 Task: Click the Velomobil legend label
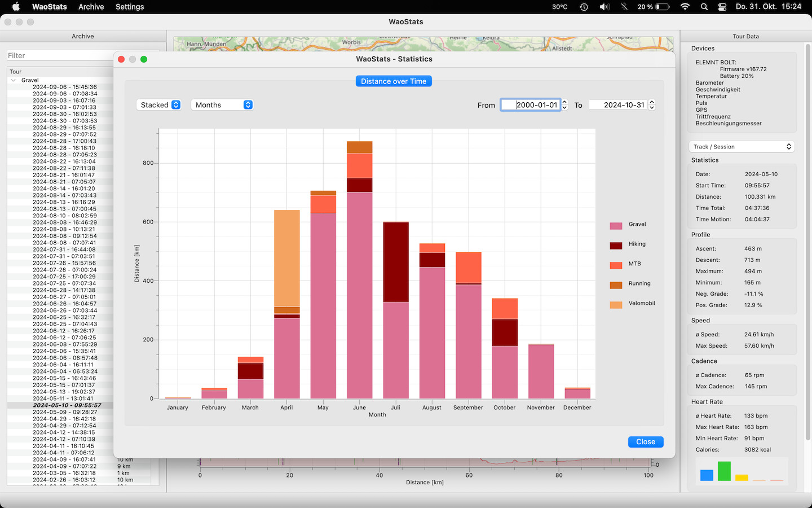[x=642, y=304]
